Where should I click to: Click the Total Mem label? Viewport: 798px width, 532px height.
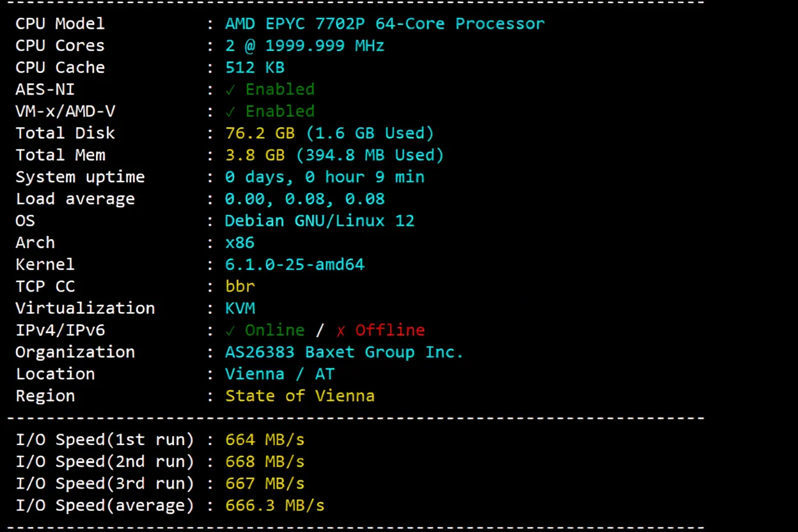(60, 155)
